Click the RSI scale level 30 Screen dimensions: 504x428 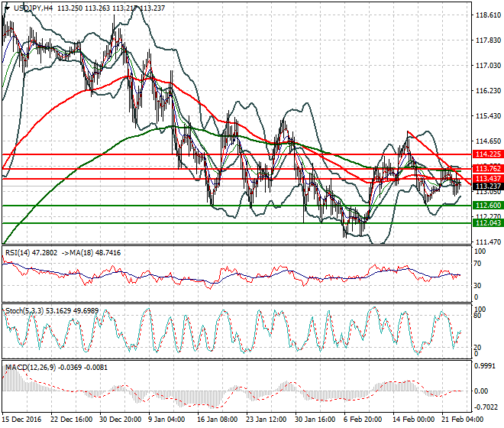click(478, 285)
